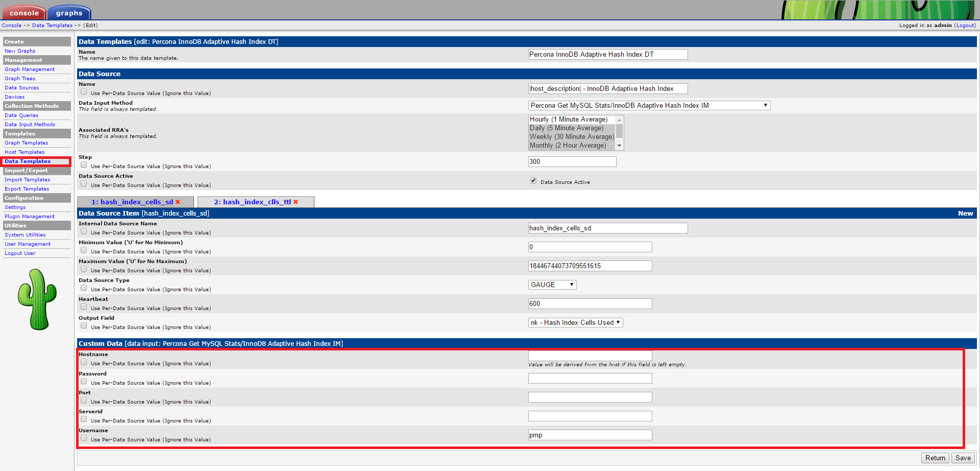Toggle per-data source value for Output Field
Screen dimensions: 980x471
point(84,326)
